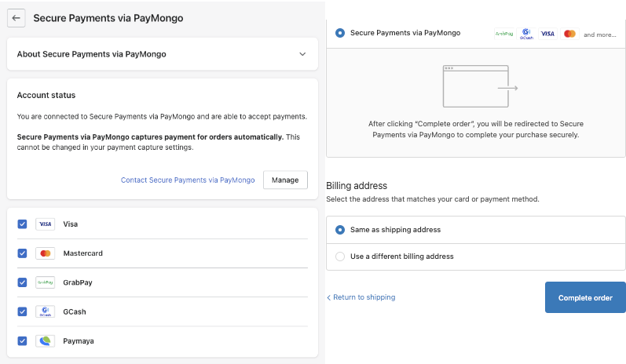Click the GrabPay logo in payment list
Screen dimensions: 626x364
click(45, 282)
